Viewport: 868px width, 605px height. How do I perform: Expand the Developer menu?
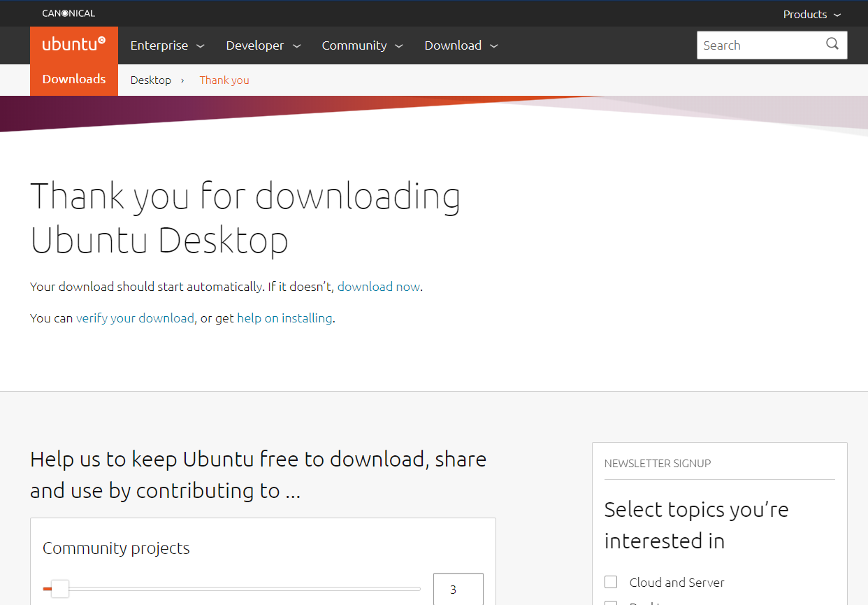pos(263,45)
